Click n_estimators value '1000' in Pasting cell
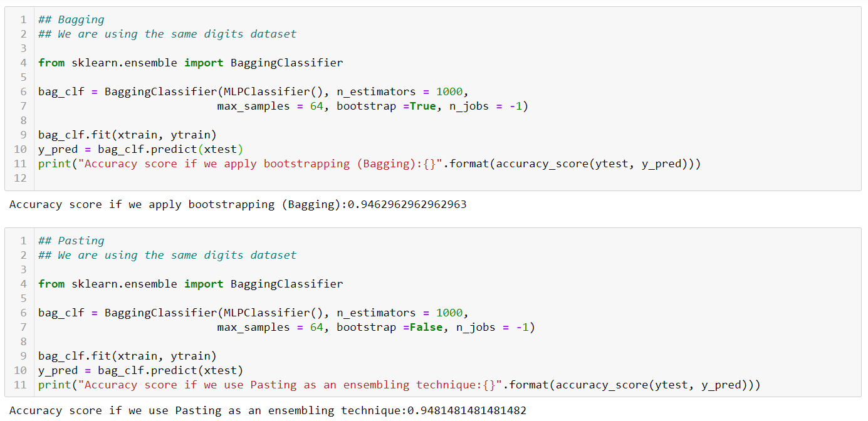 click(x=449, y=313)
